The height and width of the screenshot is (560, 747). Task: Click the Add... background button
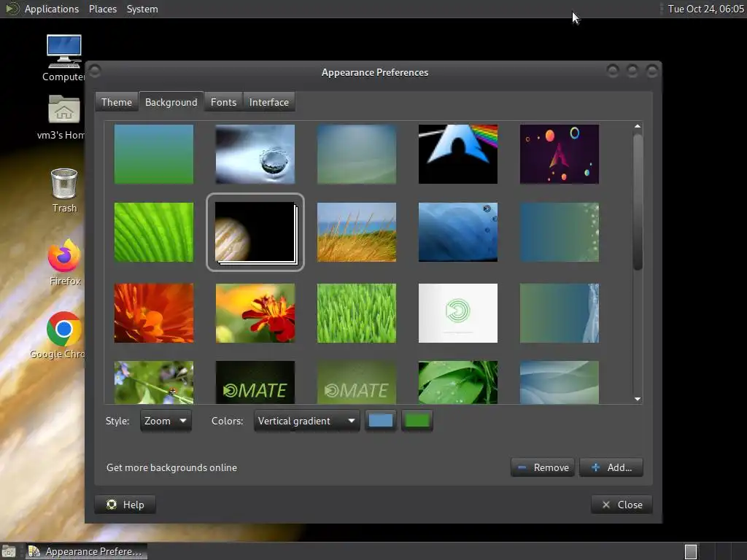click(x=612, y=467)
